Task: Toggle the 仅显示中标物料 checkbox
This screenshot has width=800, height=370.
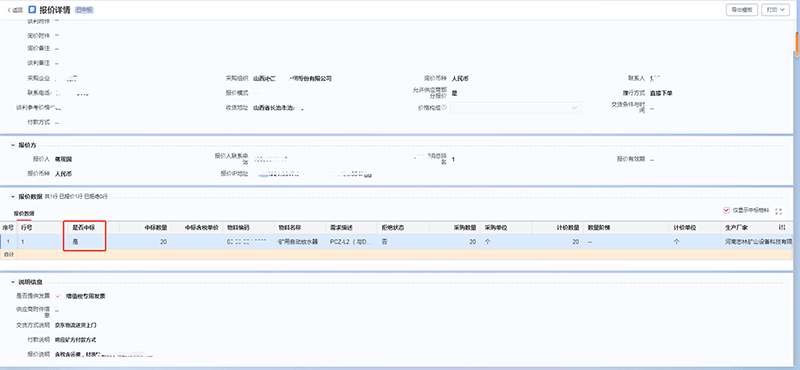Action: click(726, 210)
